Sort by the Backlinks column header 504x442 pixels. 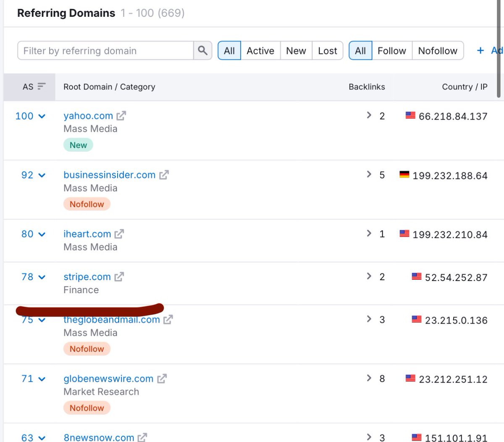click(367, 87)
